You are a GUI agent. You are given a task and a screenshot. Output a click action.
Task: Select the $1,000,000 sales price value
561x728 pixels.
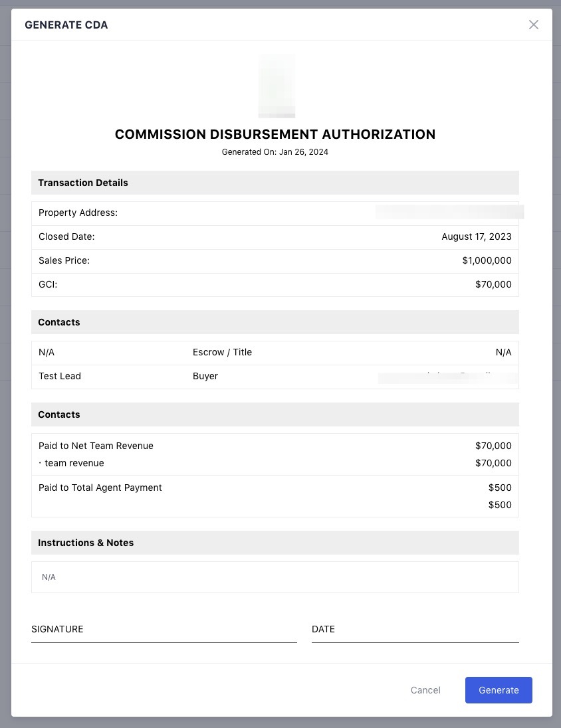coord(487,261)
